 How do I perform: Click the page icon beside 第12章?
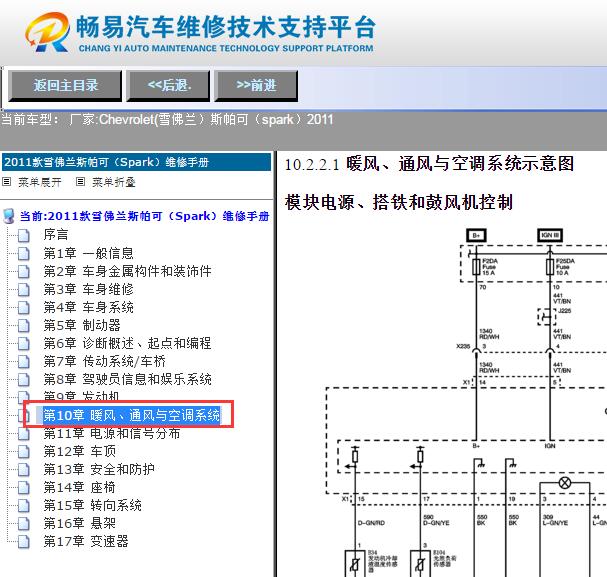(x=24, y=452)
